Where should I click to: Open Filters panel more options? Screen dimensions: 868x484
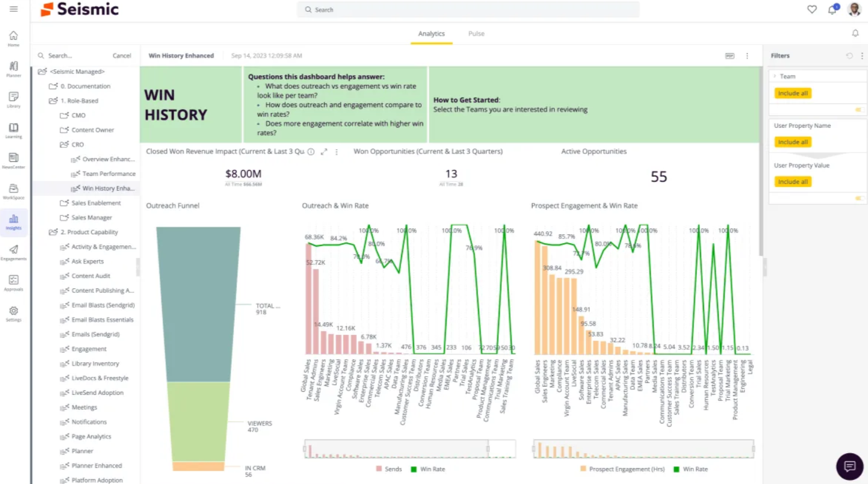coord(861,56)
